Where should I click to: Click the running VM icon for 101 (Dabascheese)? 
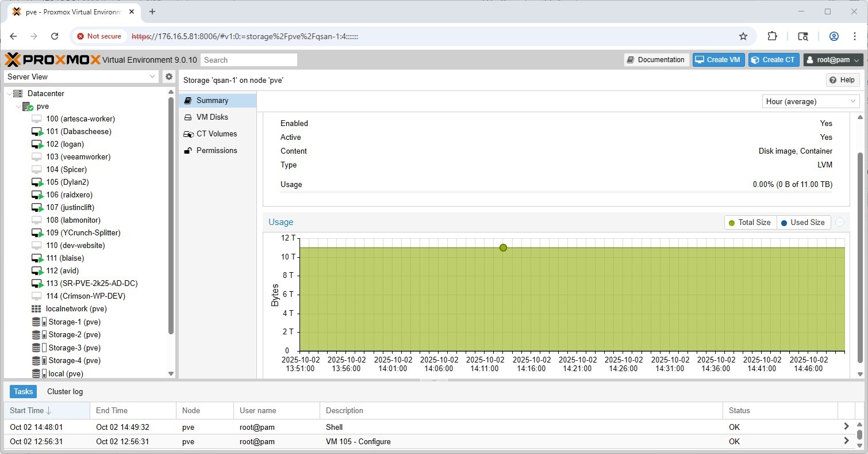tap(37, 132)
